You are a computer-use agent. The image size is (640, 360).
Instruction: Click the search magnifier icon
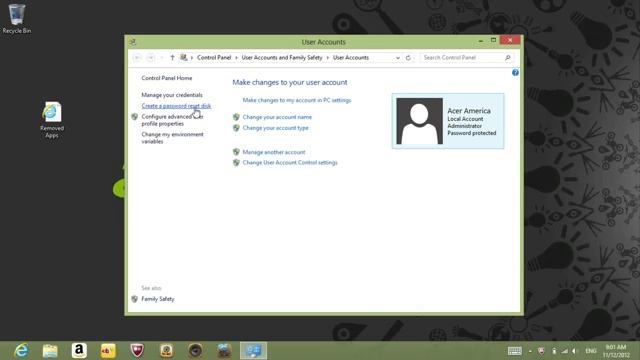click(508, 58)
